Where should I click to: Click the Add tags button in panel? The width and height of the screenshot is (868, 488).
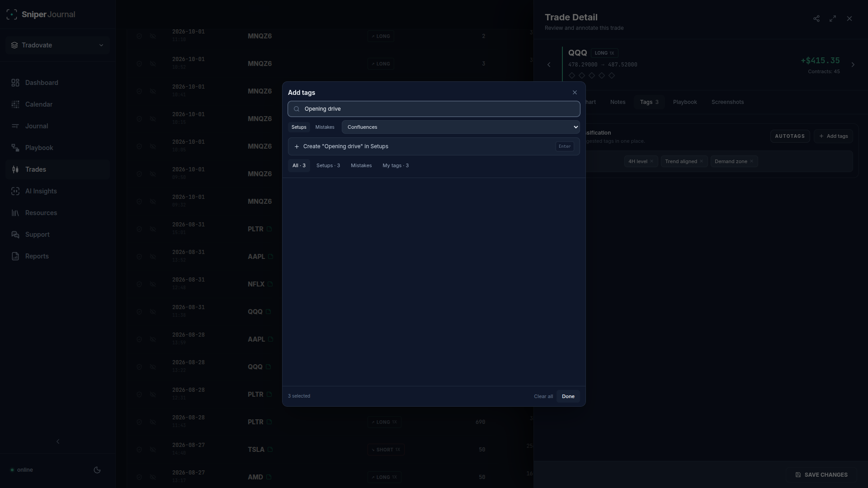(833, 136)
